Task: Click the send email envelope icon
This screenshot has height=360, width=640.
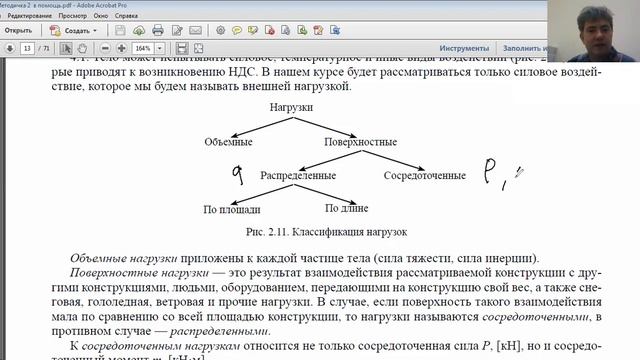Action: tap(196, 31)
